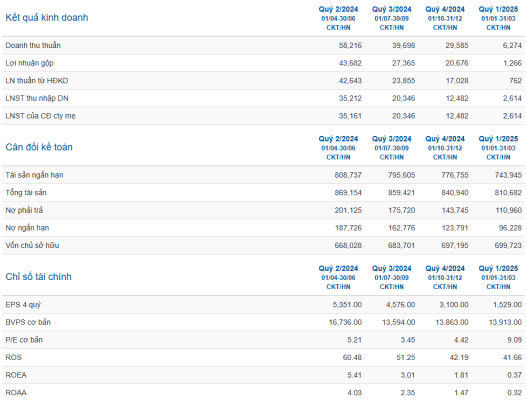Image resolution: width=527 pixels, height=400 pixels.
Task: Open the Kết quả kinh doanh section heading
Action: 47,17
